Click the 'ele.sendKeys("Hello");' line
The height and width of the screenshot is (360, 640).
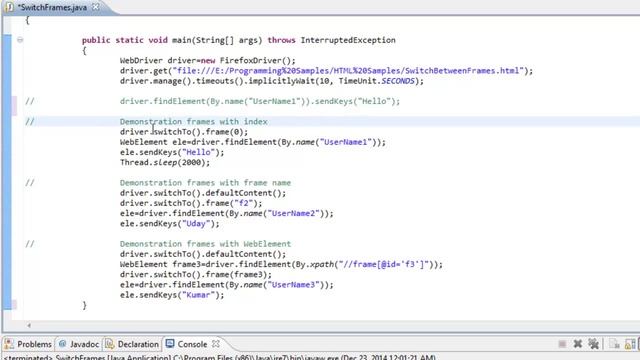point(172,152)
